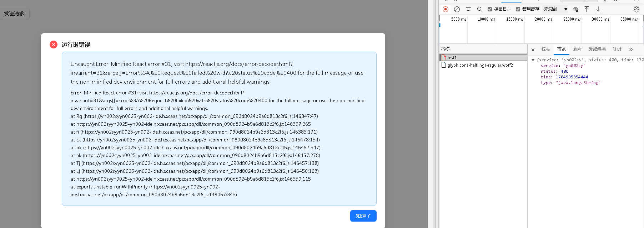Close the request details pane

coord(533,50)
